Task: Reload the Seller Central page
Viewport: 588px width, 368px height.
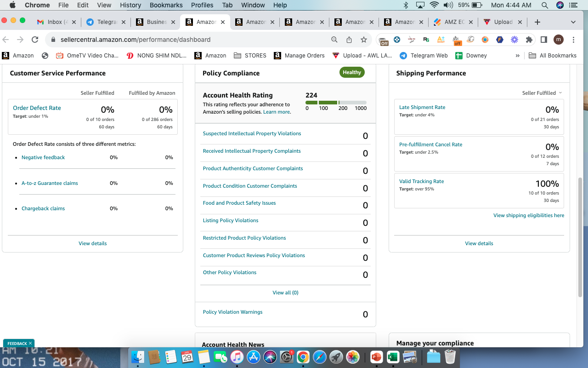Action: [x=35, y=40]
